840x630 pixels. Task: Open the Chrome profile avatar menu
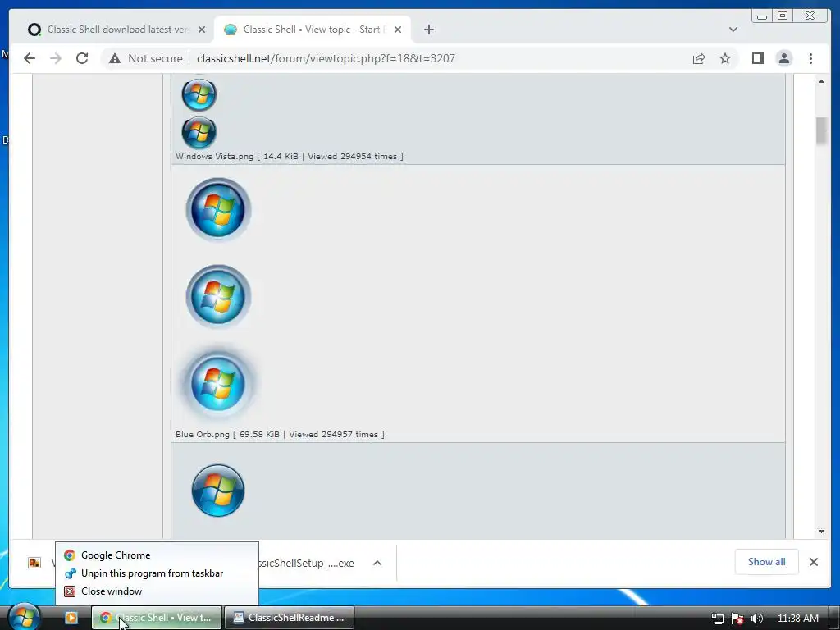tap(783, 58)
